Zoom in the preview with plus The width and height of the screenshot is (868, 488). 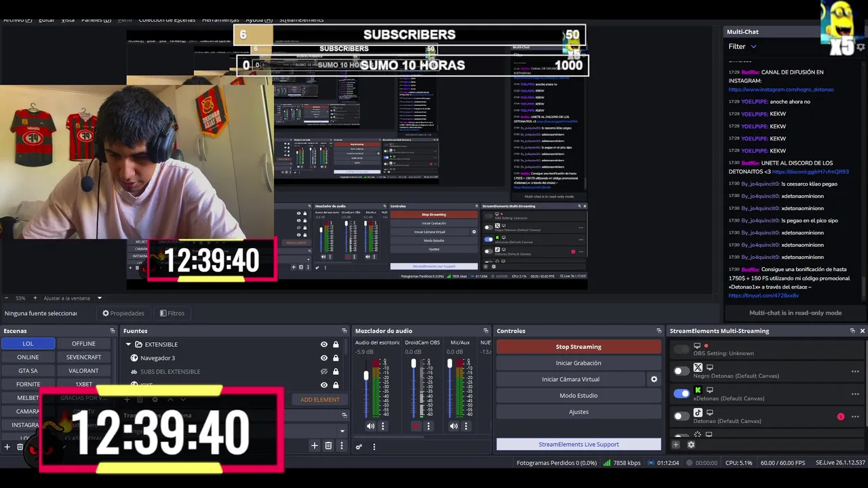pos(35,298)
